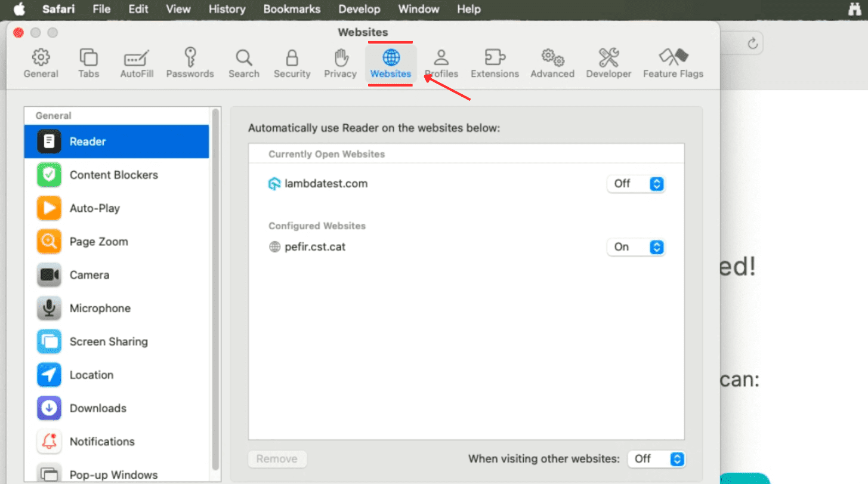Click the sidebar vertical scrollbar
Screen dimensions: 868x484
pos(215,289)
